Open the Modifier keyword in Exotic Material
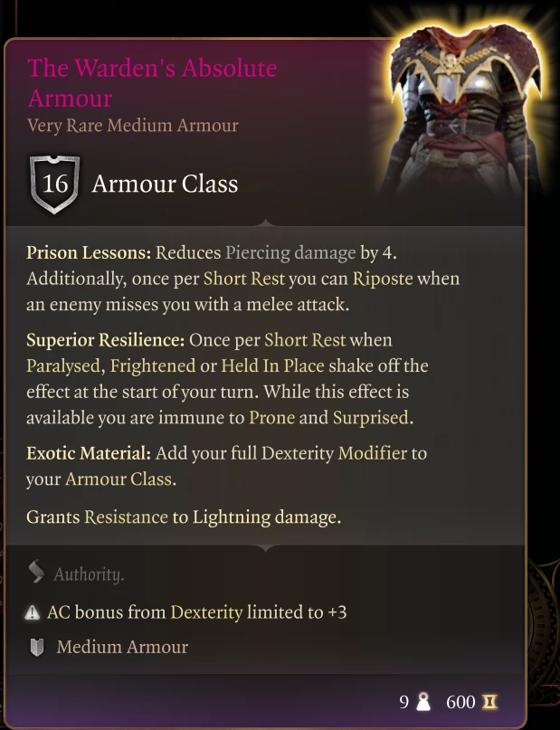Screen dimensions: 560x730 pos(373,453)
